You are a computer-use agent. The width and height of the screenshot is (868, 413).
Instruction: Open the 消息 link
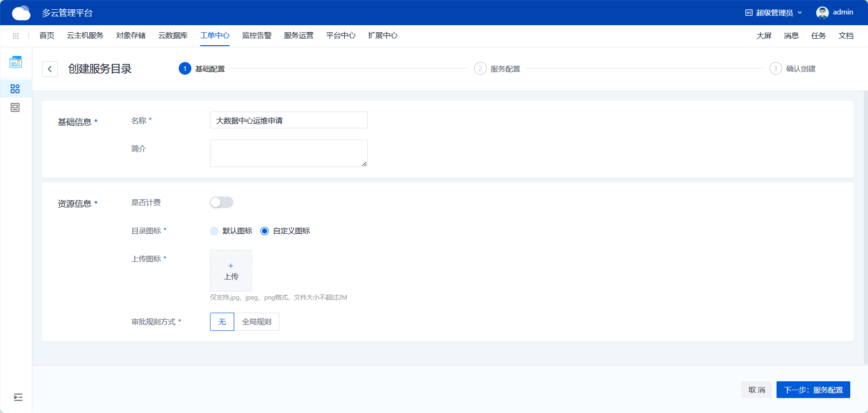pyautogui.click(x=791, y=36)
